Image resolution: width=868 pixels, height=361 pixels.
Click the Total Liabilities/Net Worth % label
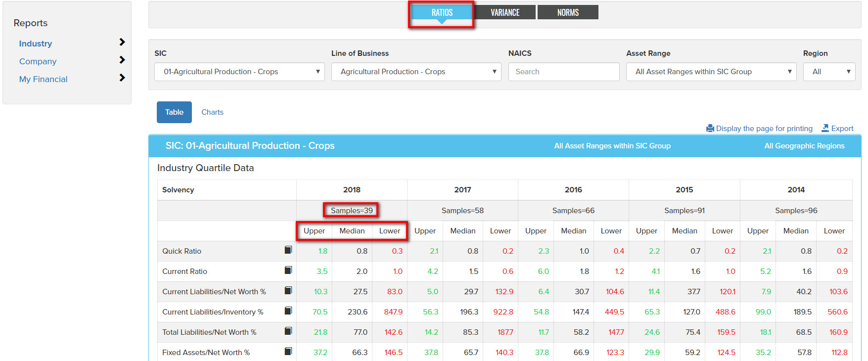[x=209, y=332]
